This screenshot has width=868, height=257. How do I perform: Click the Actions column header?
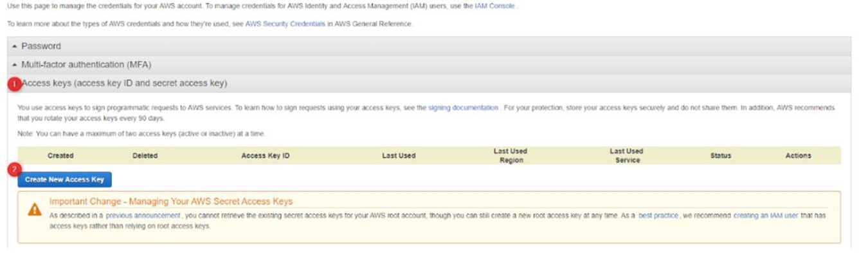point(798,156)
